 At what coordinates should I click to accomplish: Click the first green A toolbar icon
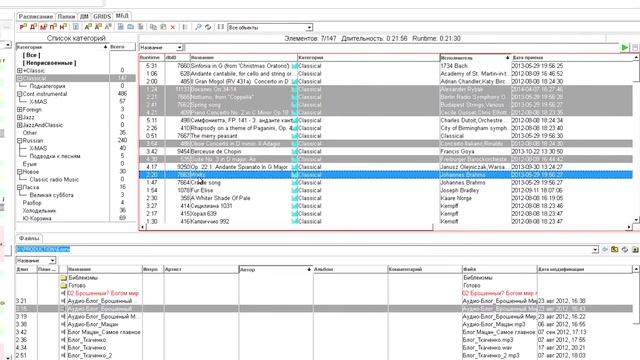point(88,27)
